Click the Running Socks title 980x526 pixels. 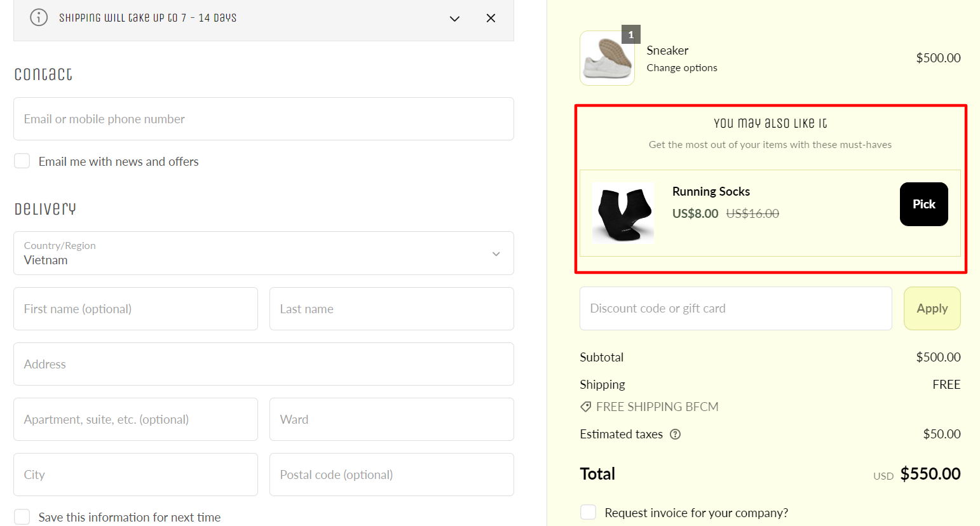(711, 191)
